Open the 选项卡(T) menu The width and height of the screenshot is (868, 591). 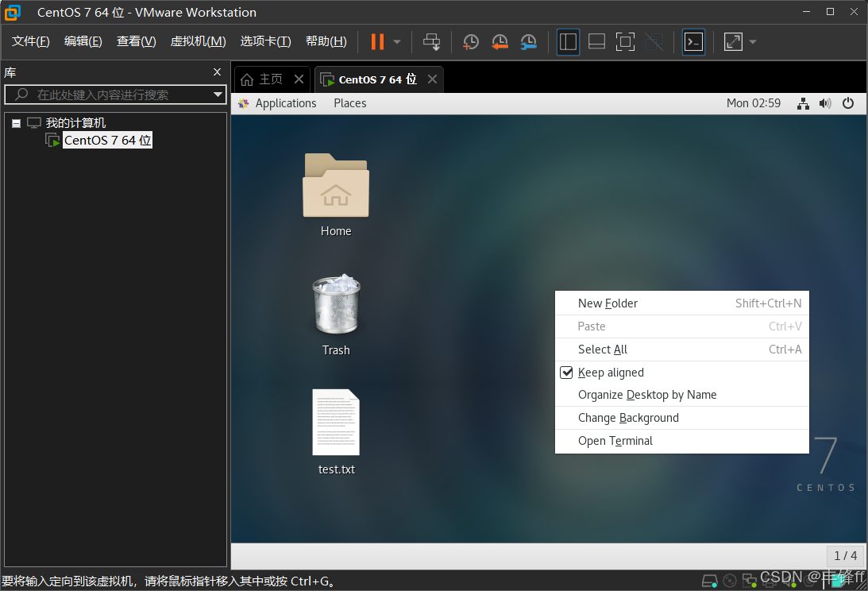click(266, 41)
